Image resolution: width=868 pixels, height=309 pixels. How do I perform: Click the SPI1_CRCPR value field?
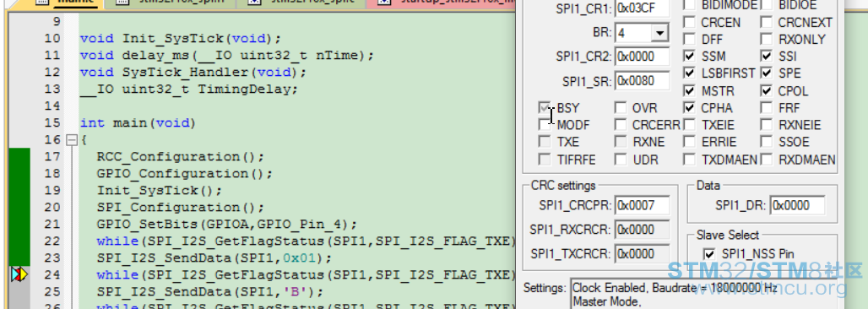point(643,205)
